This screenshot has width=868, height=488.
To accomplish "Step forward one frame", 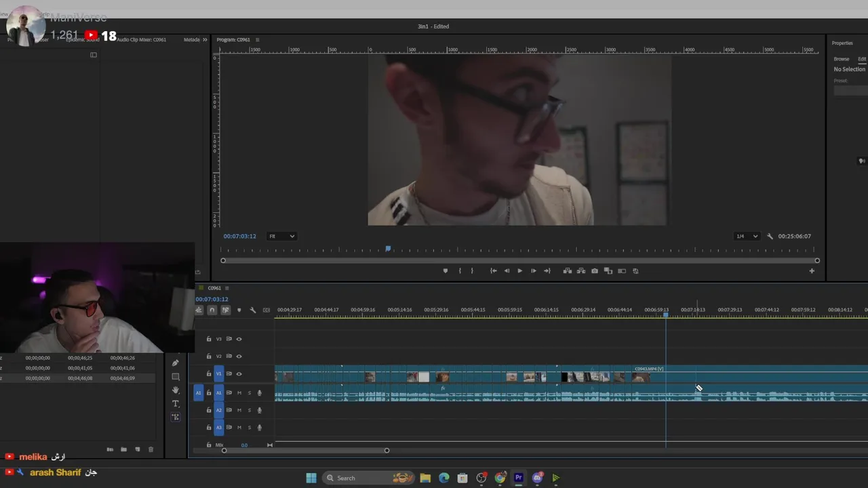I will pos(533,271).
